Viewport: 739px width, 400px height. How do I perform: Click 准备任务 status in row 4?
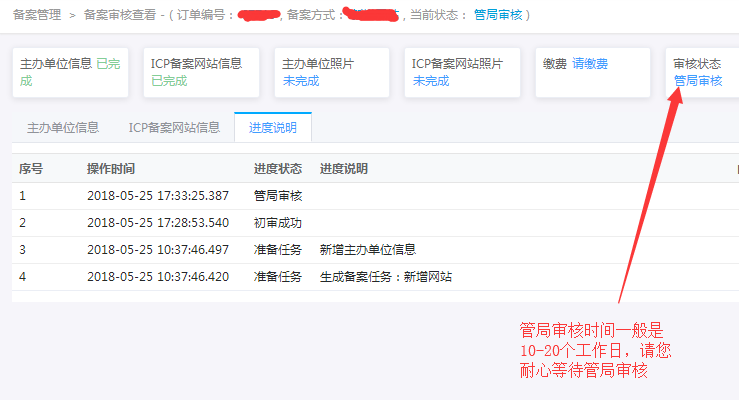pyautogui.click(x=278, y=277)
